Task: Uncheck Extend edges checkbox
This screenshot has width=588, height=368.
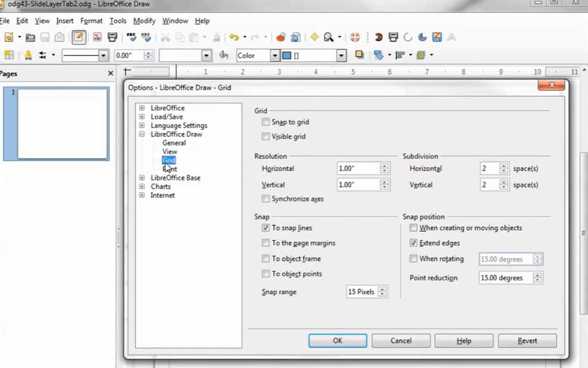Action: pos(413,243)
